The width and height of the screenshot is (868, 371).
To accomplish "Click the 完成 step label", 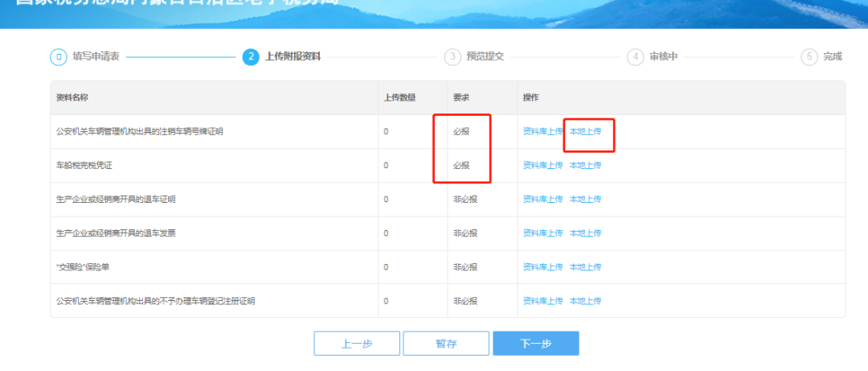I will click(833, 56).
